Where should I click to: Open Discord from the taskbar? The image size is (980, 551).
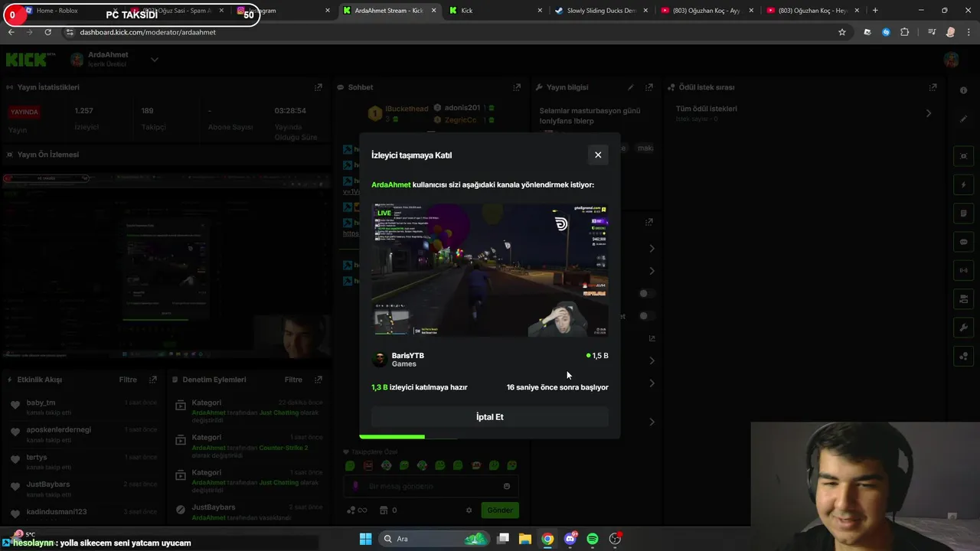570,539
